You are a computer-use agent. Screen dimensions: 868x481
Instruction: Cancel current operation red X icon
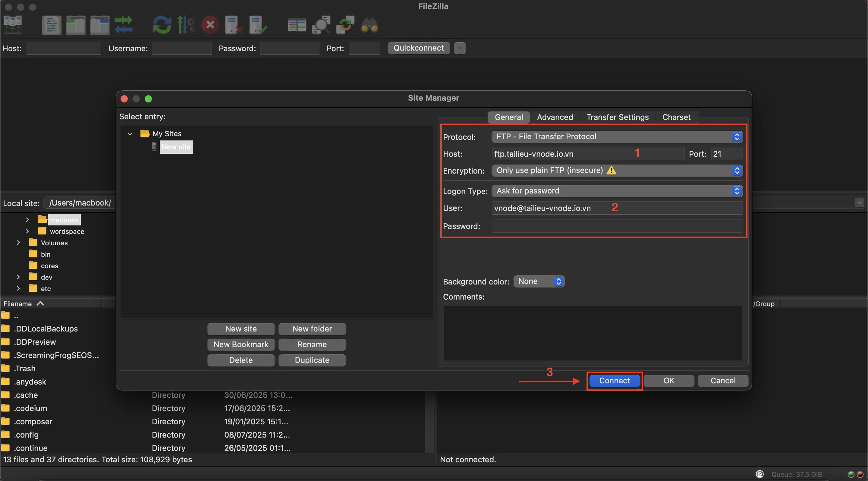click(x=210, y=25)
